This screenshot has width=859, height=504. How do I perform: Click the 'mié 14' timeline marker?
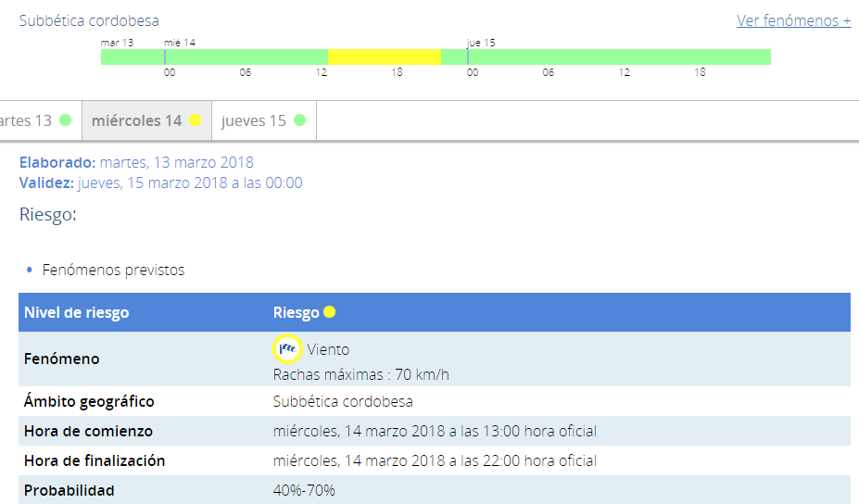[x=165, y=57]
